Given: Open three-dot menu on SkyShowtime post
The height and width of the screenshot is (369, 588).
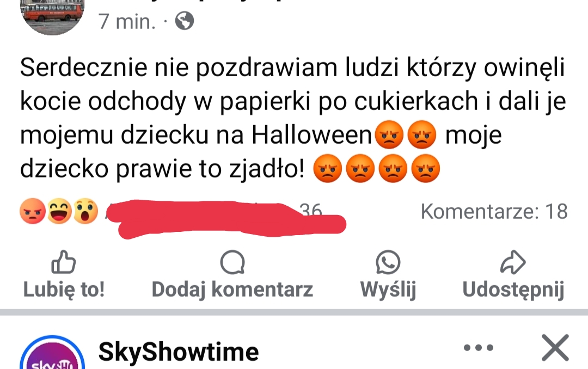Looking at the screenshot, I should click(479, 348).
